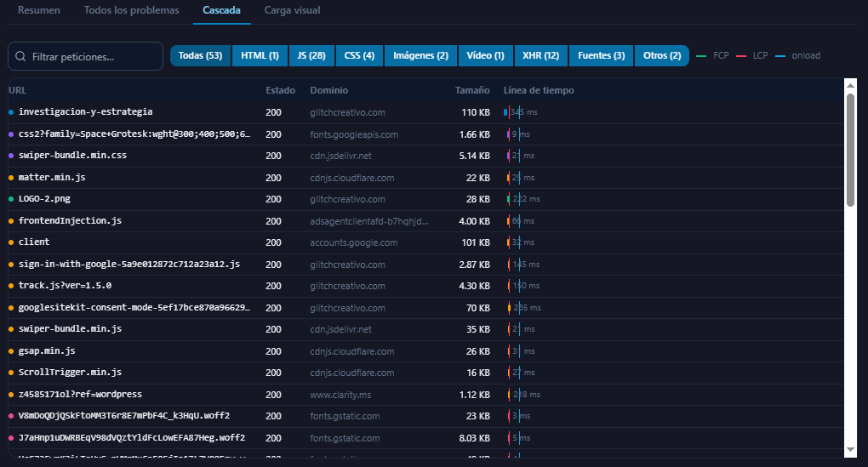Viewport: 868px width, 467px height.
Task: Click the 255 ms timeline bar
Action: pos(509,308)
